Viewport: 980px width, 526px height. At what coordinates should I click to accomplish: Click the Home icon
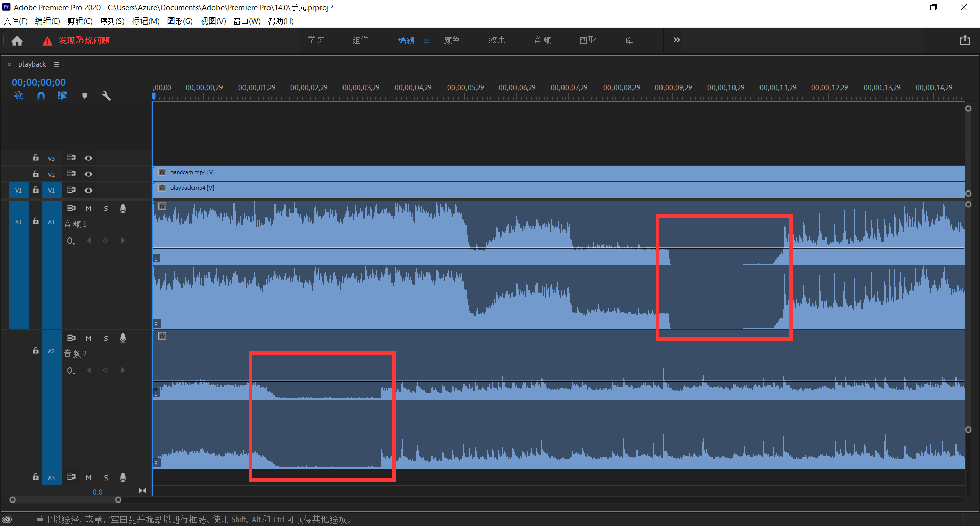coord(17,41)
